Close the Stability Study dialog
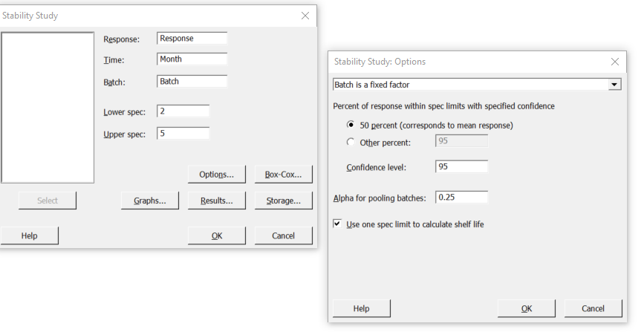Viewport: 644px width, 332px height. [x=305, y=16]
